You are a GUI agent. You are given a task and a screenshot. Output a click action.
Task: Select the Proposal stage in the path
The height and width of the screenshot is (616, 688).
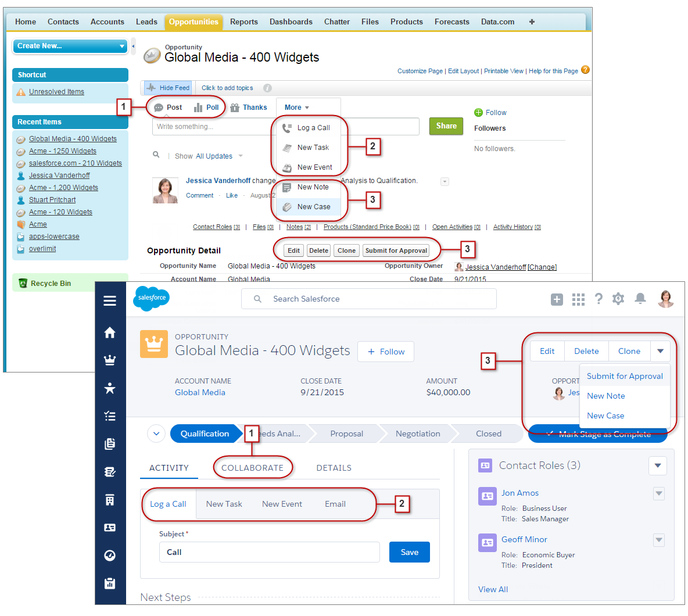(346, 434)
